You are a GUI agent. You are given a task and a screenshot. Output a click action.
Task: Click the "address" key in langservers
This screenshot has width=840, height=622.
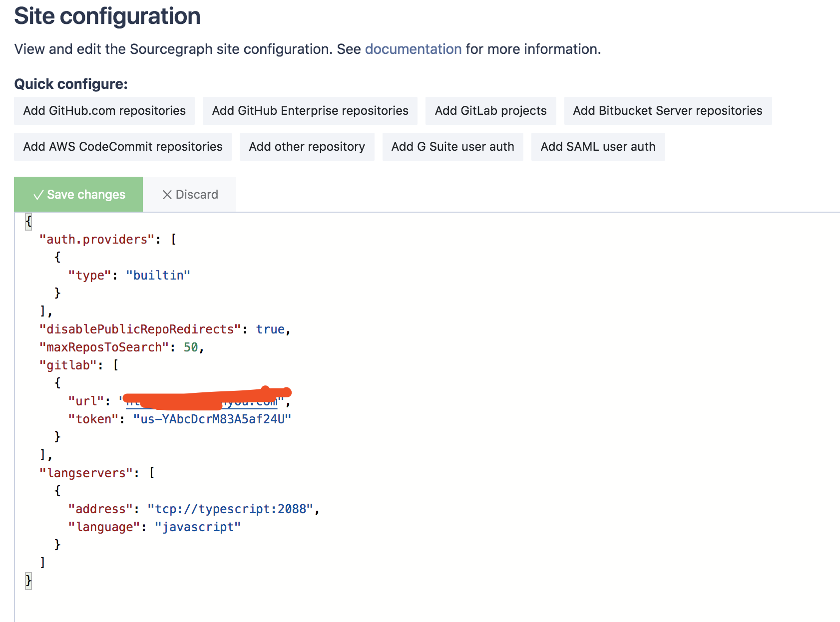[100, 509]
